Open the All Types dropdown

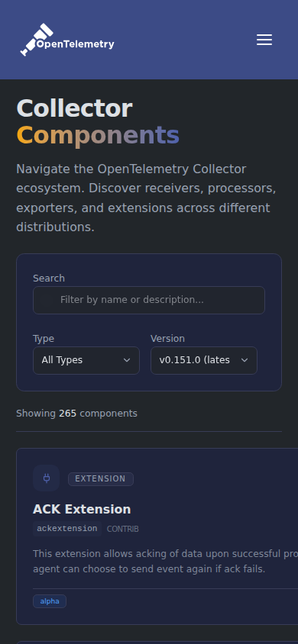click(x=86, y=361)
